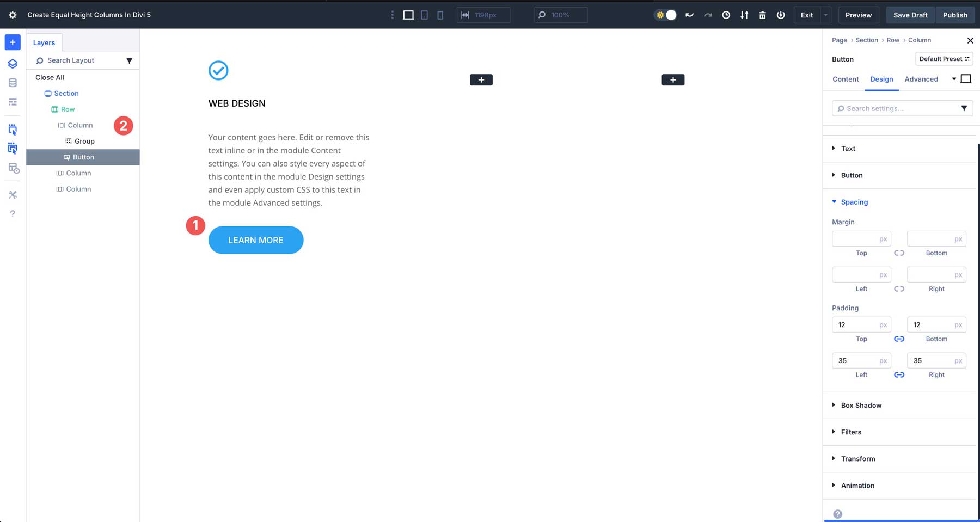Click the Padding Top value field
The width and height of the screenshot is (980, 522).
861,325
